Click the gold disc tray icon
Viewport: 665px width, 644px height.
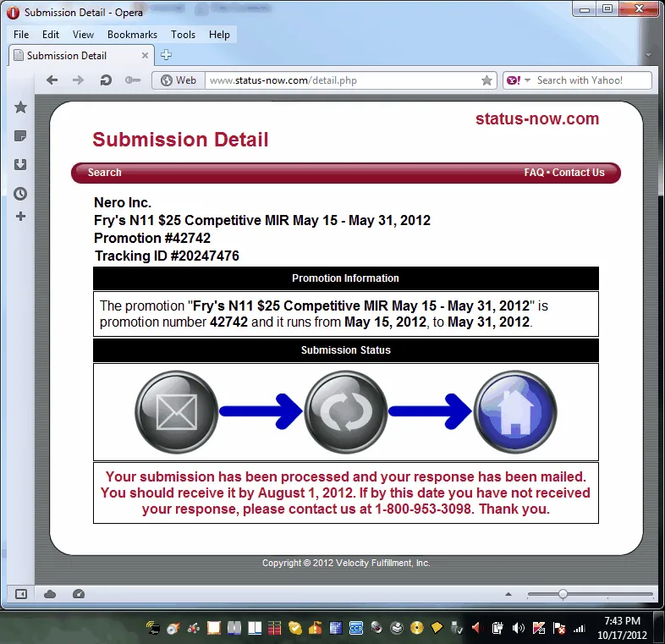click(417, 627)
